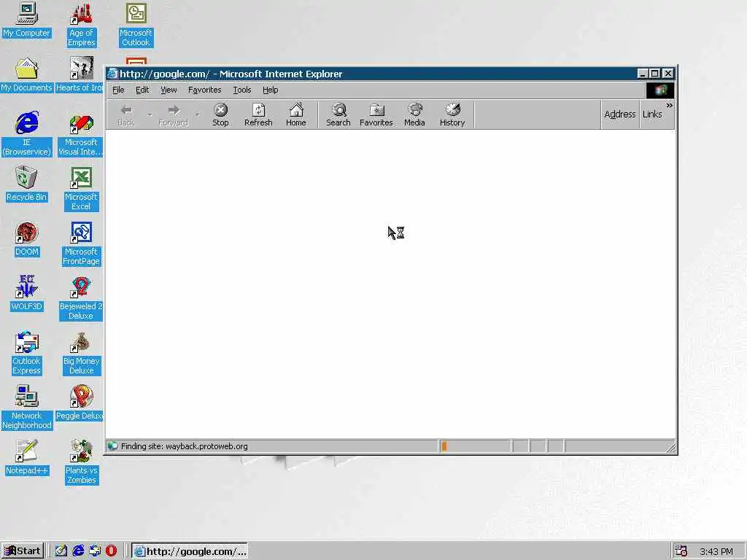
Task: Click the Internet Explorer window title bar
Action: pos(371,74)
